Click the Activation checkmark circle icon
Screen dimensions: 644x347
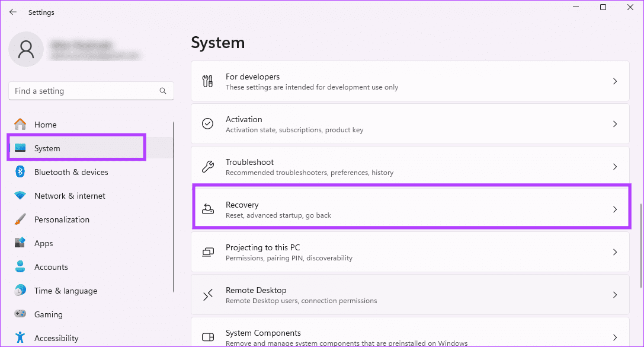208,124
